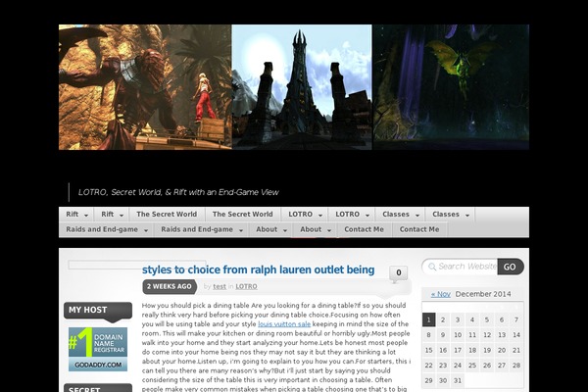Open the GoDaddy domain registrar banner

[98, 349]
